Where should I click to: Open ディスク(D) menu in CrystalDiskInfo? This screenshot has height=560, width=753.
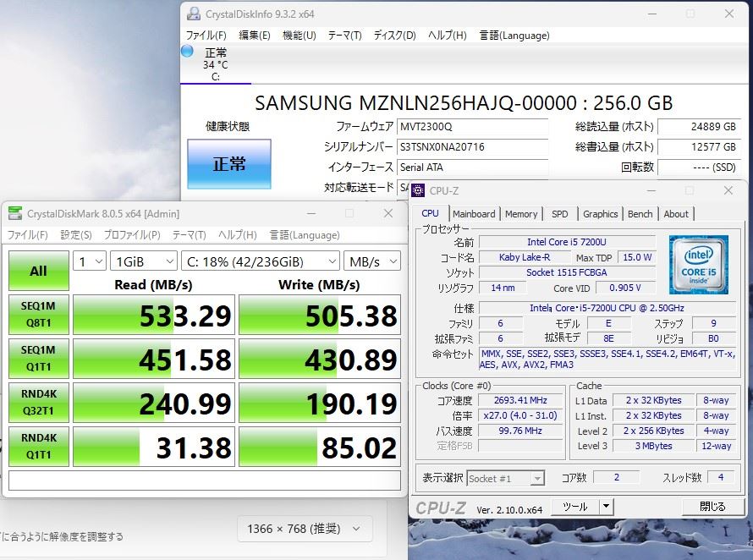[x=394, y=35]
